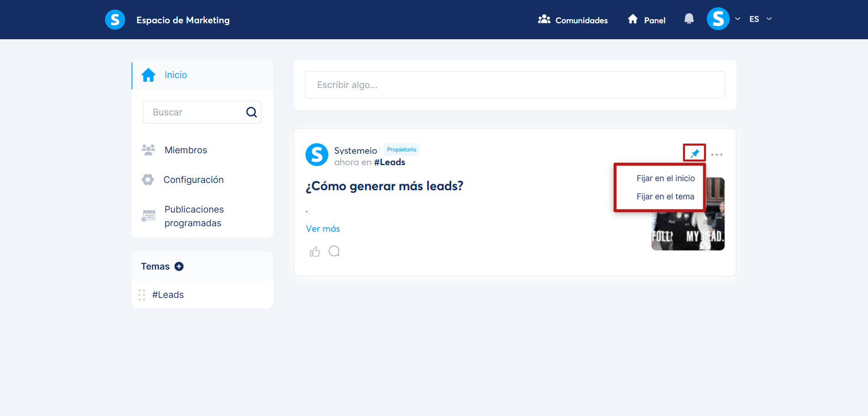Open the Systemeio author avatar
Viewport: 868px width, 416px height.
(x=317, y=155)
